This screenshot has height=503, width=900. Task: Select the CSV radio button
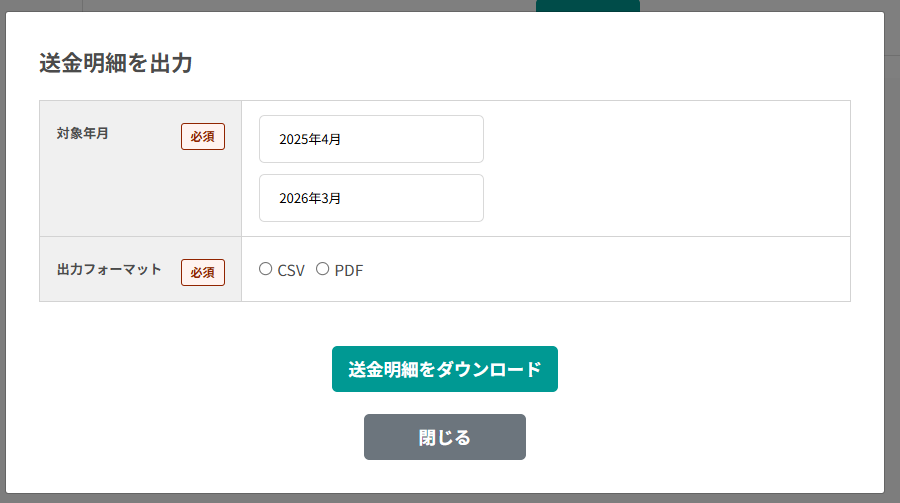tap(265, 268)
